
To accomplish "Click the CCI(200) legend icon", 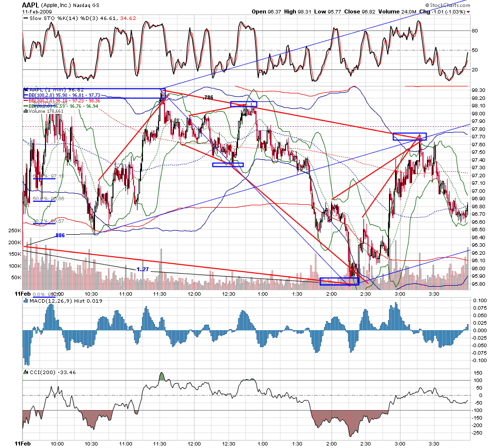I will 26,373.
